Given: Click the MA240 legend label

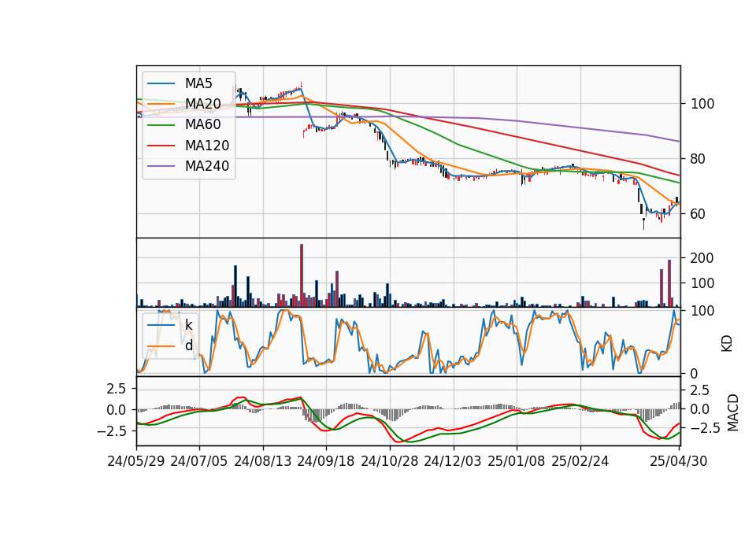Looking at the screenshot, I should 207,166.
